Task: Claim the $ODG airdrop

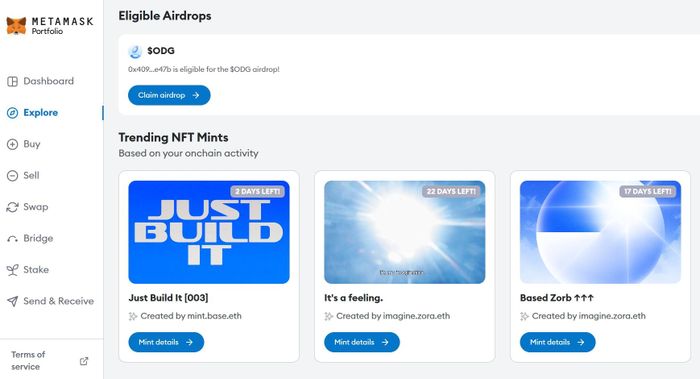Action: point(169,95)
